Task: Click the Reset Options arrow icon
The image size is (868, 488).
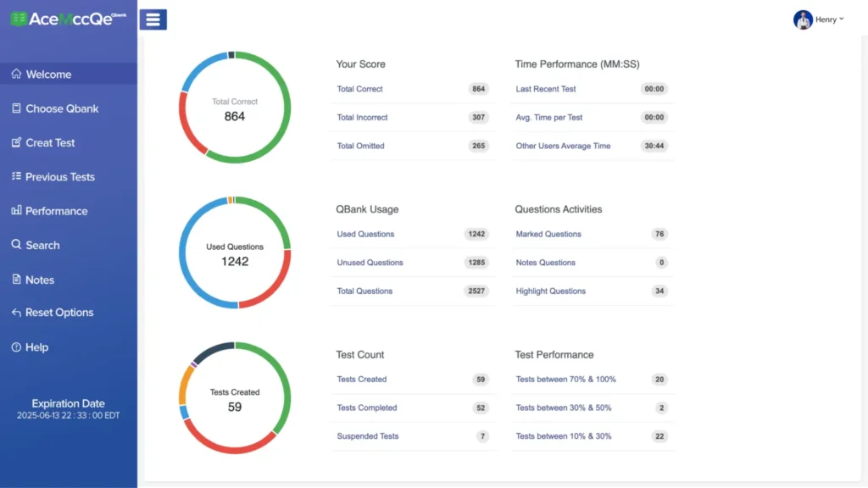Action: click(x=16, y=313)
